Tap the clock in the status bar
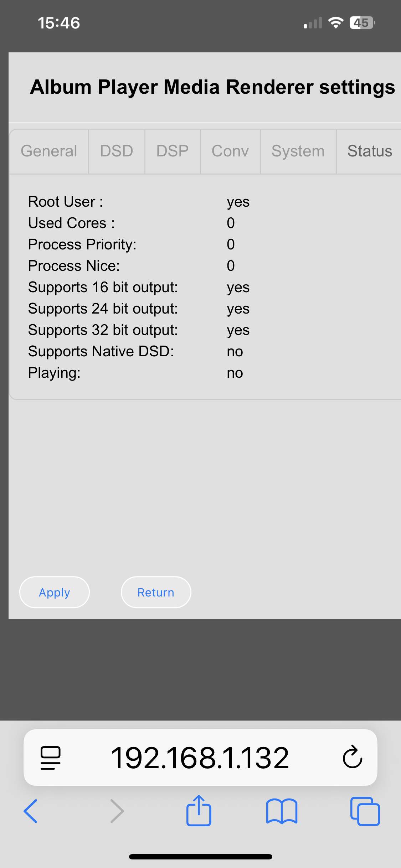The width and height of the screenshot is (401, 868). coord(59,23)
